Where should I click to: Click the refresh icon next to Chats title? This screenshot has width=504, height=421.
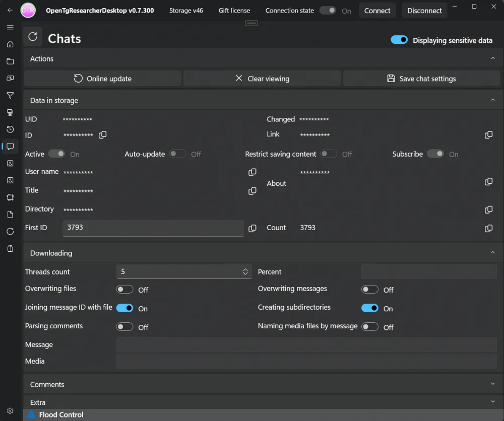click(33, 37)
